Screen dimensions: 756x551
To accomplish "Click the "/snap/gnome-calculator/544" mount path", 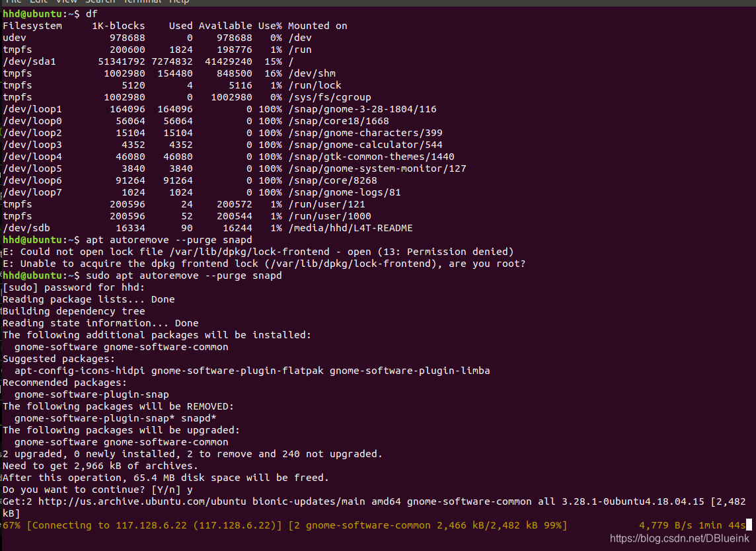I will click(365, 145).
